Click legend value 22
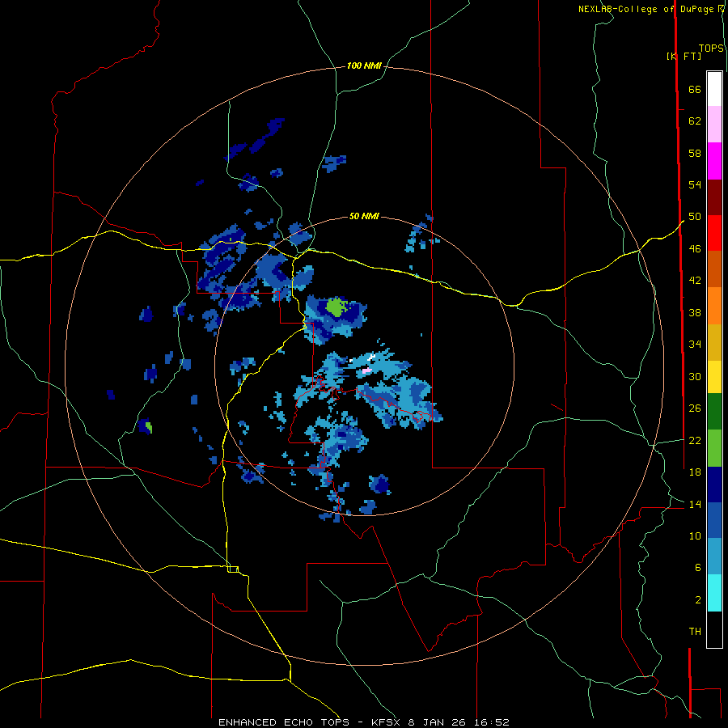This screenshot has height=728, width=728. 695,440
